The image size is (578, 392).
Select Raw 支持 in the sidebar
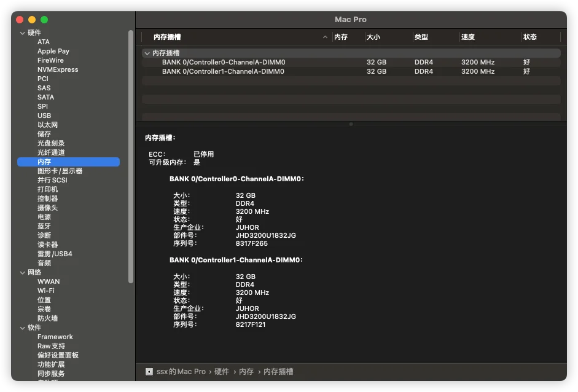pyautogui.click(x=51, y=347)
